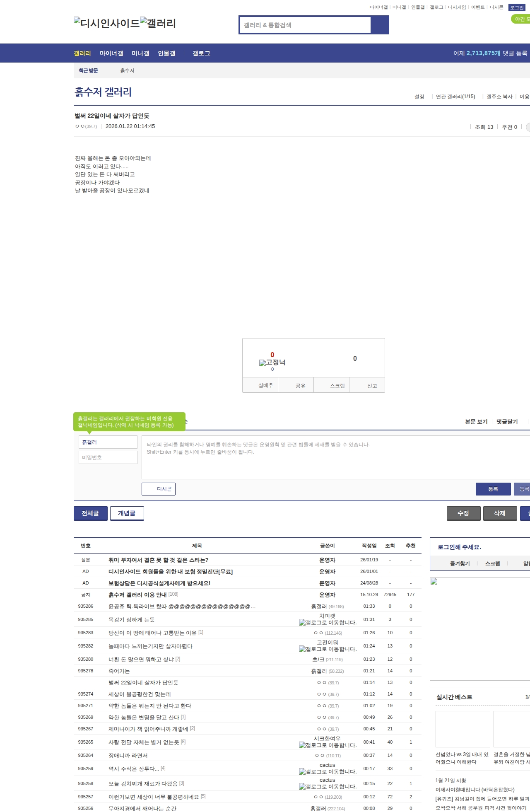This screenshot has width=530, height=812.
Task: Focus the comment text area
Action: (x=336, y=457)
